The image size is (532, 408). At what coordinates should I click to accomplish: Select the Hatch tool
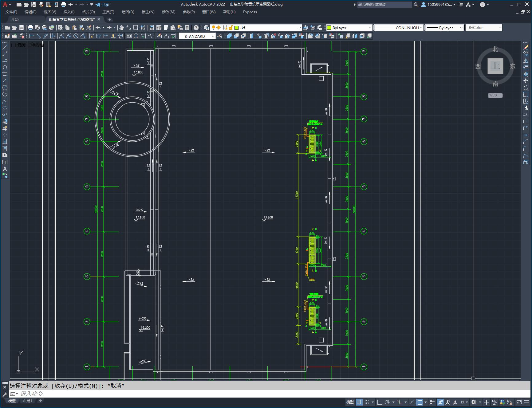click(5, 142)
